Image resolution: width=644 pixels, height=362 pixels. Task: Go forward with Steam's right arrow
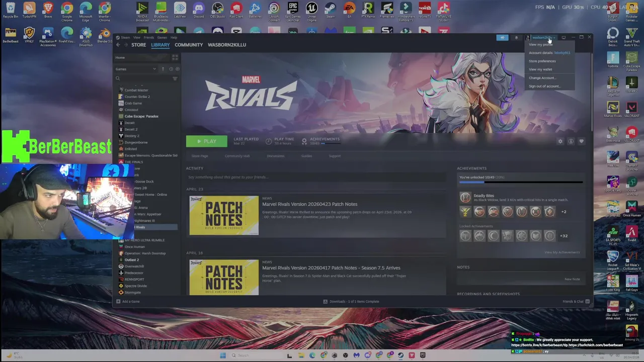click(125, 45)
